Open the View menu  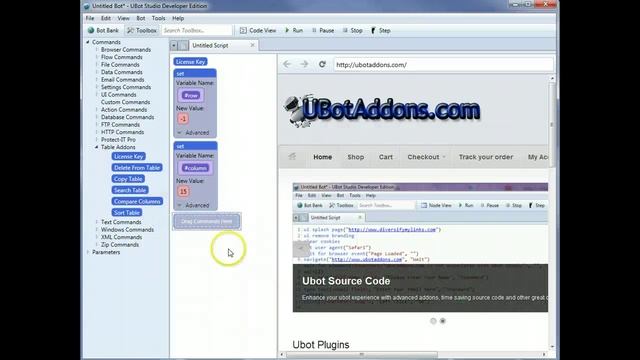tap(123, 18)
